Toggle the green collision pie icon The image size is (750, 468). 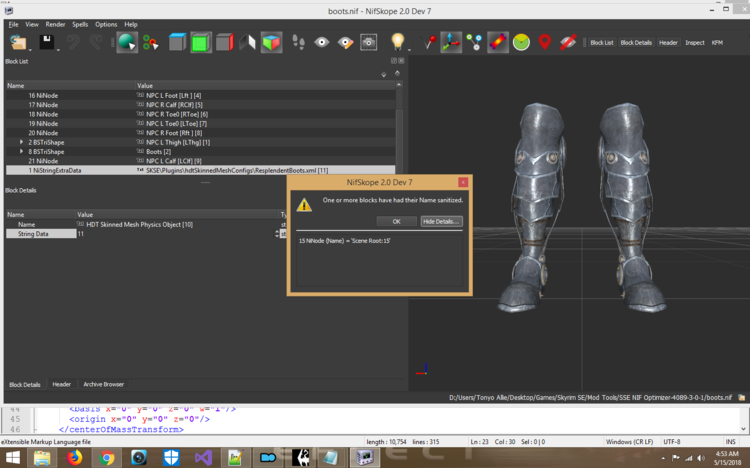coord(521,43)
